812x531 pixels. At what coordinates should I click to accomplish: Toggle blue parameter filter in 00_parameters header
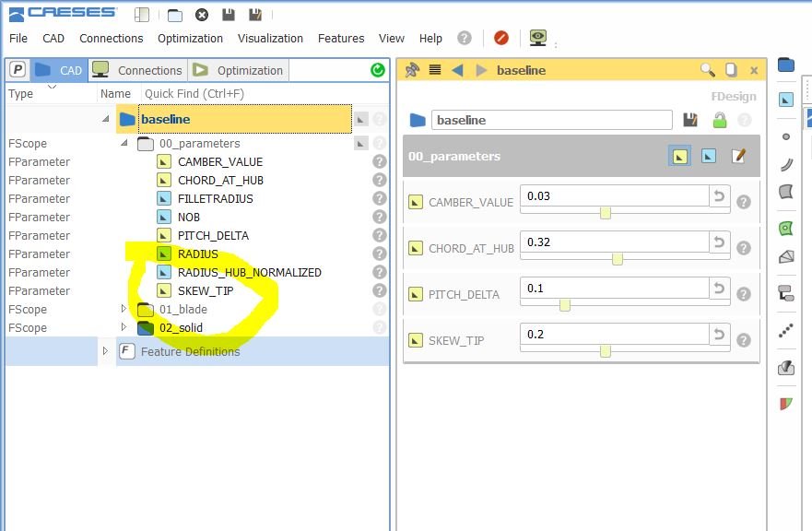[x=708, y=156]
